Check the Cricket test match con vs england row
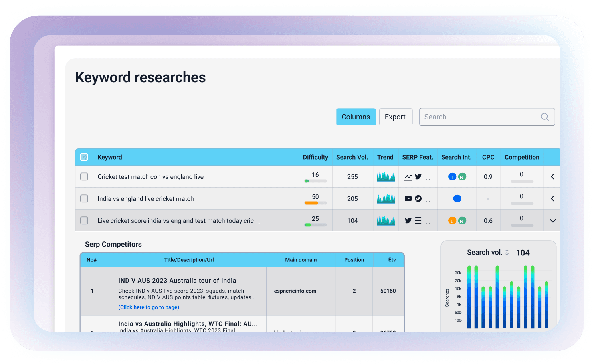 (x=84, y=176)
